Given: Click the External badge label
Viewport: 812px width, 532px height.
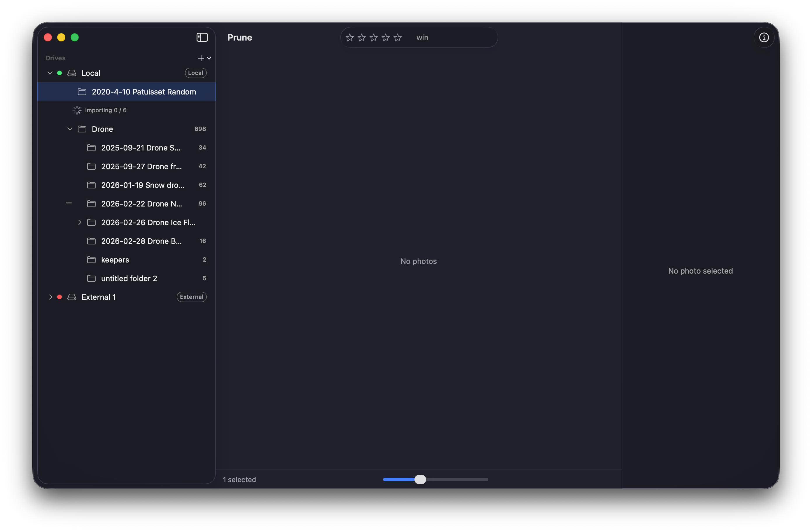Looking at the screenshot, I should pos(191,297).
